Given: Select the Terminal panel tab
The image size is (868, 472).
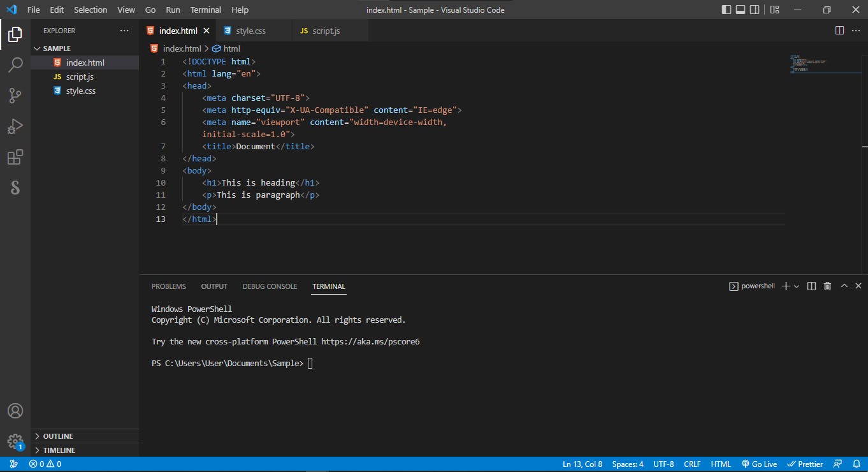Looking at the screenshot, I should (329, 286).
